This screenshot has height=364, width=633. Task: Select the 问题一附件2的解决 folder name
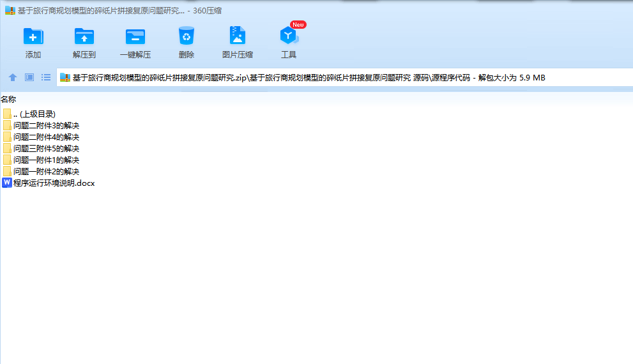[x=46, y=172]
